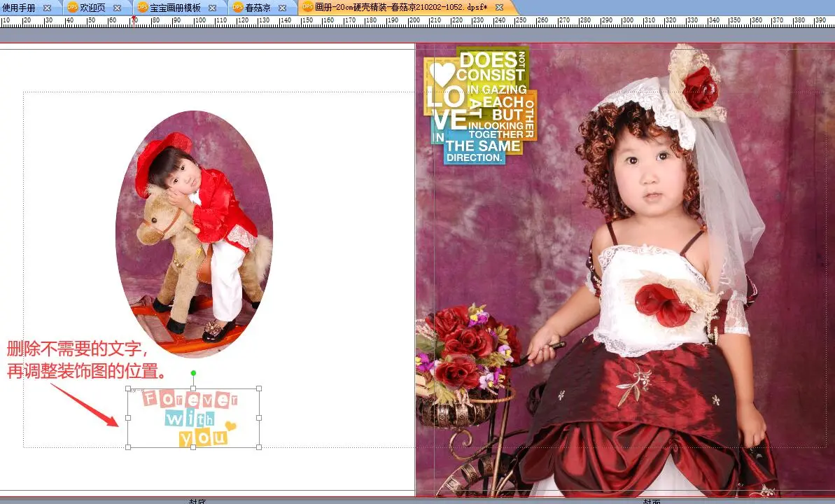The image size is (835, 504).
Task: Close the 春菇凉 tab
Action: 282,8
